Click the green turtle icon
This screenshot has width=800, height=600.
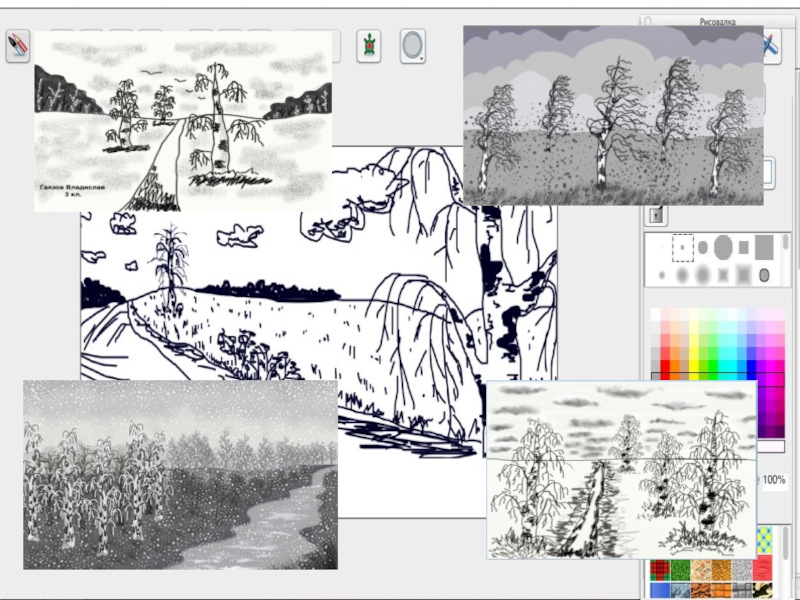(368, 46)
